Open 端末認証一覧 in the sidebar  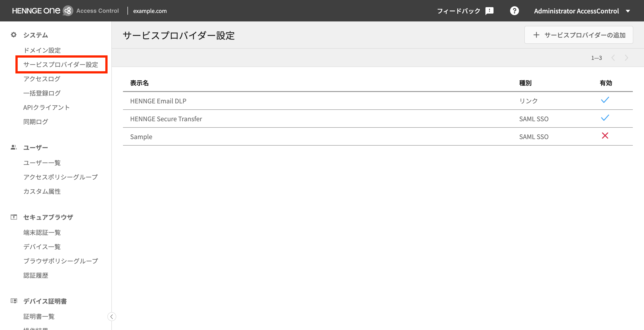[42, 232]
